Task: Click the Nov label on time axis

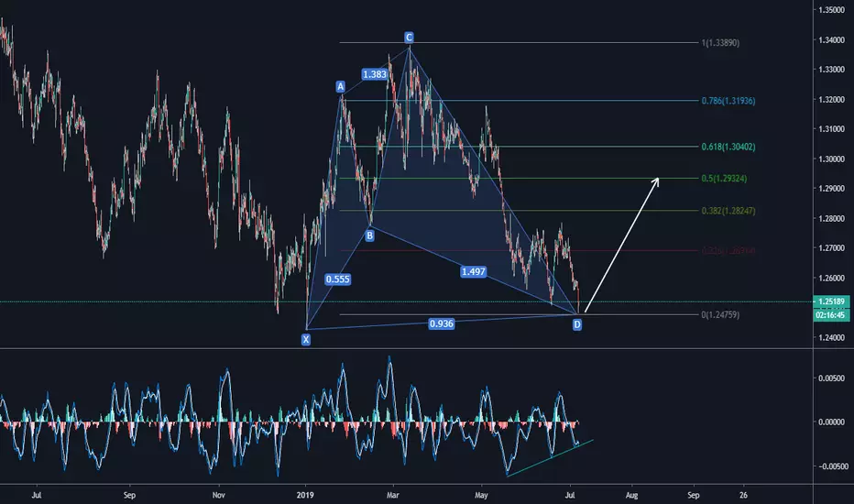Action: [218, 495]
